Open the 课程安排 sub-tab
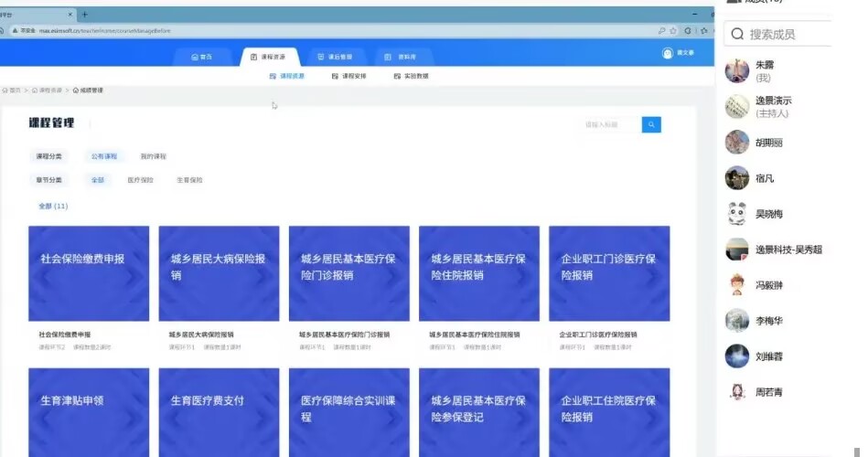 (x=348, y=76)
